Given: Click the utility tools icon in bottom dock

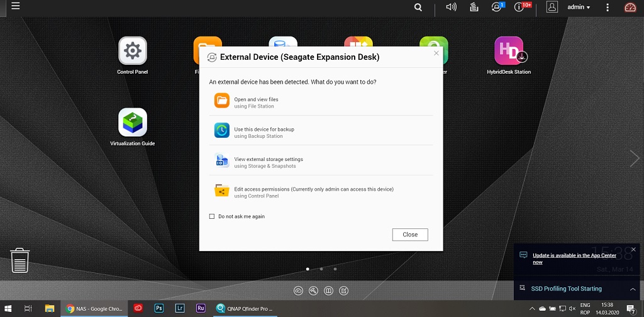Looking at the screenshot, I should tap(313, 291).
